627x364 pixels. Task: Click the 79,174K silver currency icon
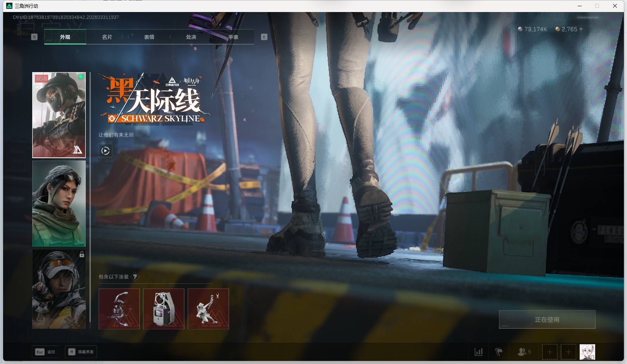point(520,29)
